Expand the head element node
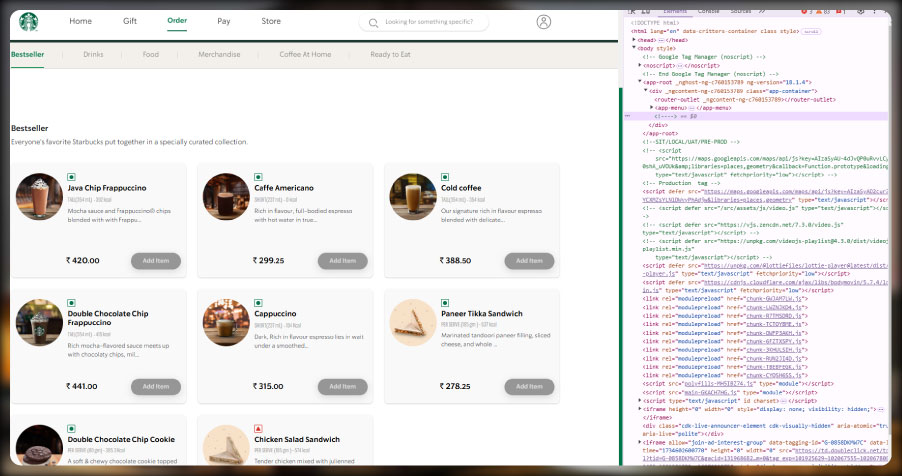Viewport: 902px width, 476px height. coord(632,39)
